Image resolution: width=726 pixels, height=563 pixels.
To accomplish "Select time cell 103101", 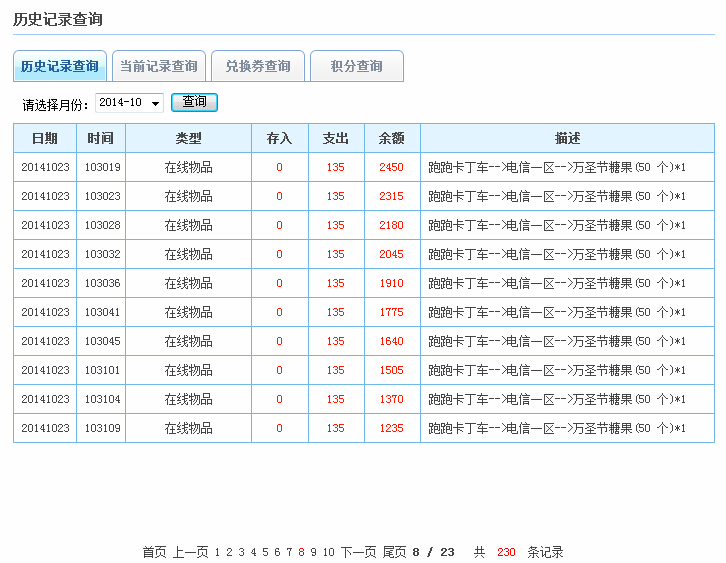I will [102, 370].
